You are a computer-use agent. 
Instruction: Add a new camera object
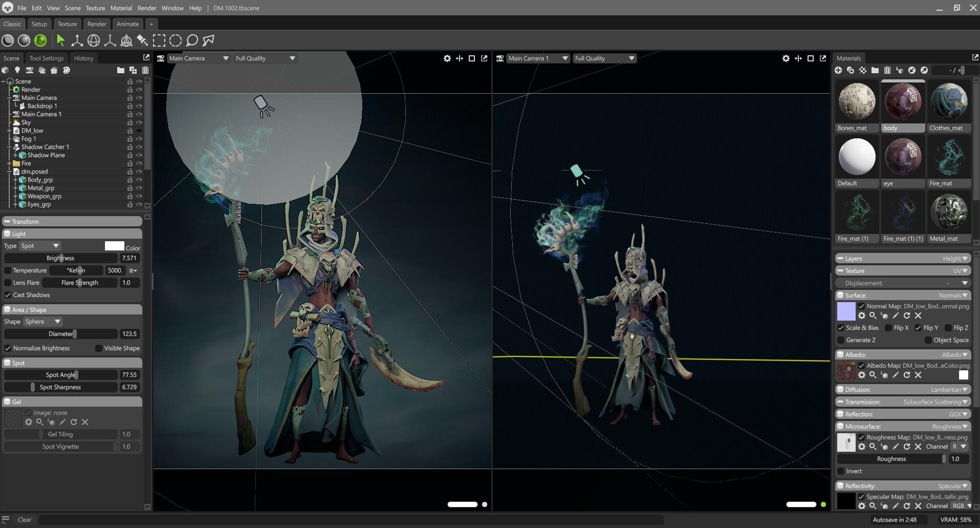point(30,70)
